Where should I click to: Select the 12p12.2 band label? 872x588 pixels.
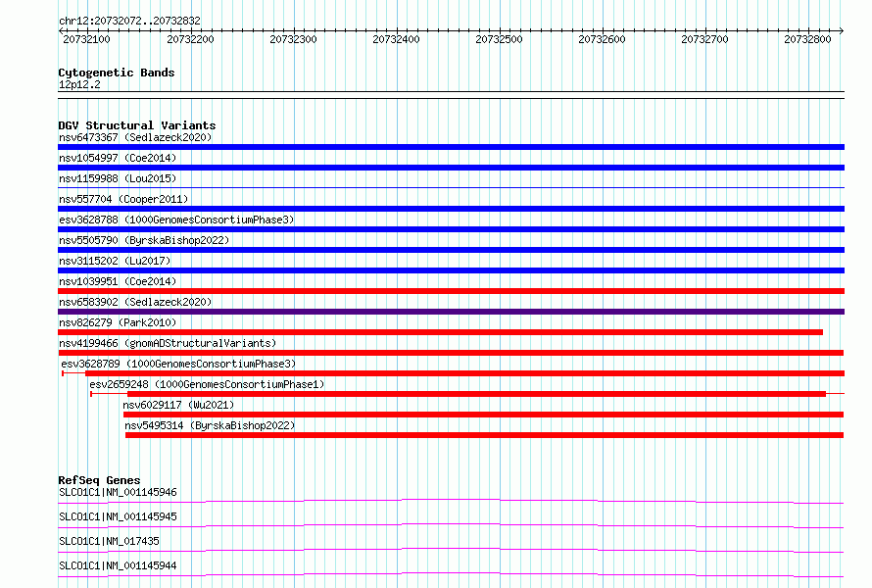(79, 84)
